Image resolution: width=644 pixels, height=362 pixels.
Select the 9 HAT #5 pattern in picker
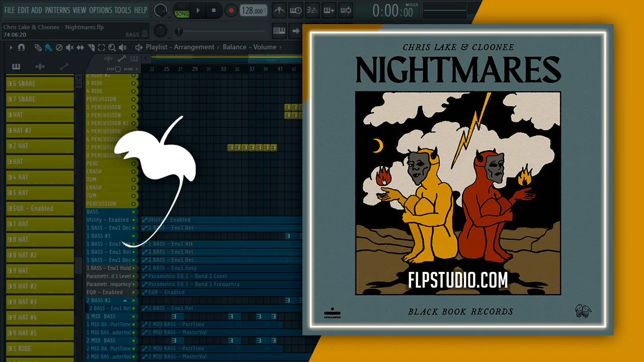click(40, 333)
